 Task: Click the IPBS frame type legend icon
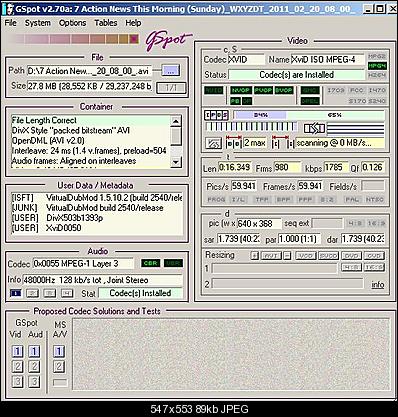[x=216, y=115]
